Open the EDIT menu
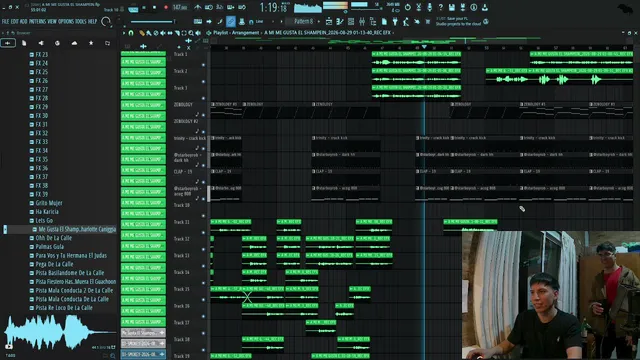Screen dimensions: 640x360 pyautogui.click(x=15, y=22)
